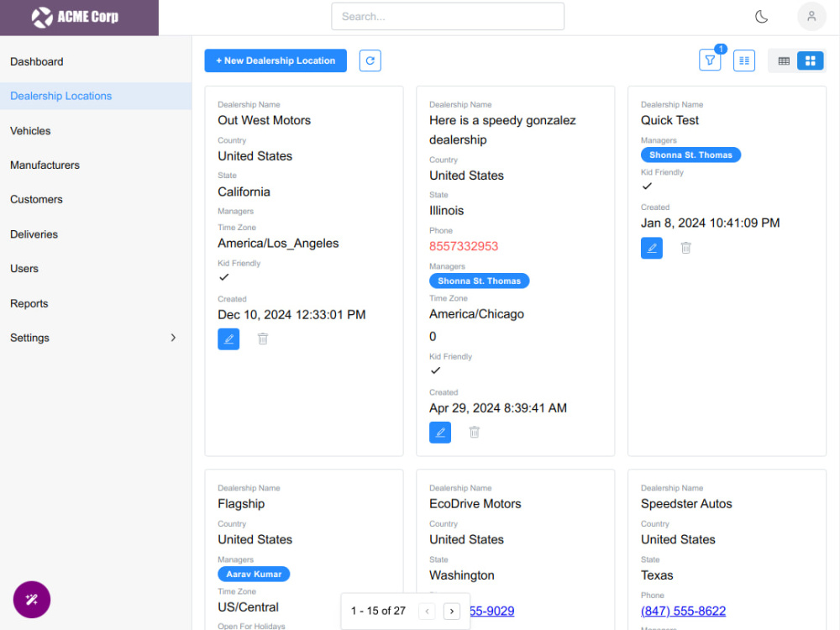
Task: Click Jan 8, 2024 10:41:09 PM date
Action: coord(710,223)
